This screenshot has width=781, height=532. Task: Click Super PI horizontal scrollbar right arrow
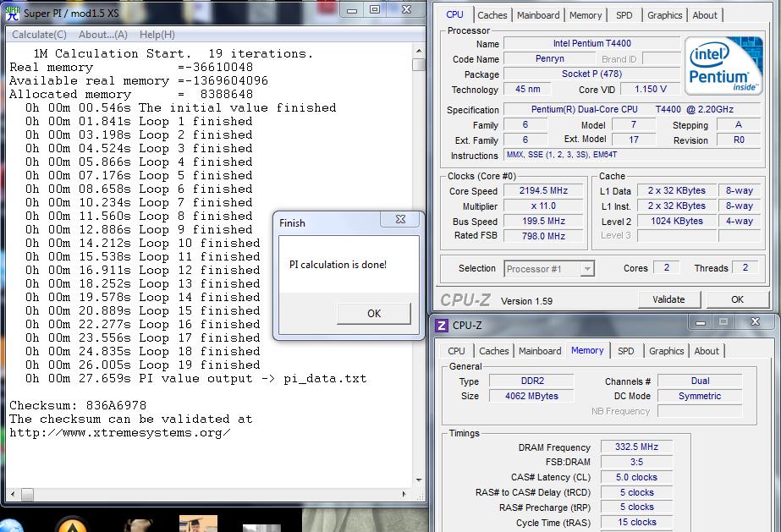[x=404, y=495]
